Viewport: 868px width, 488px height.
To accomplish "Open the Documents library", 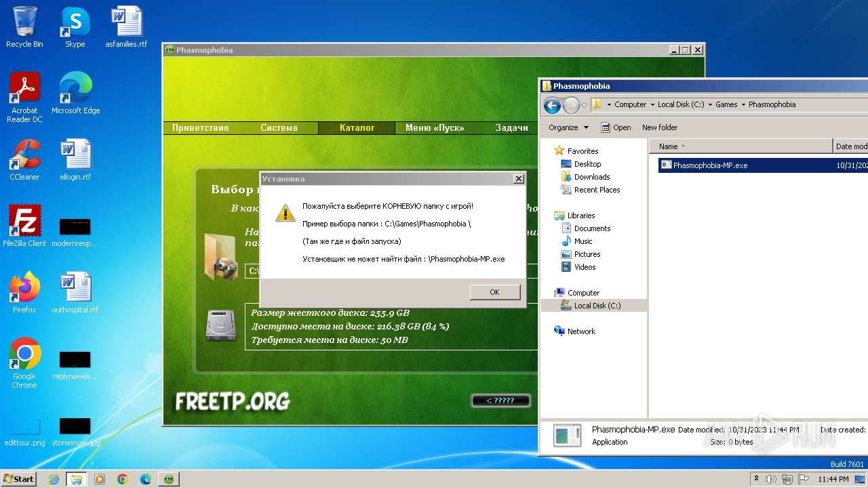I will (x=592, y=228).
